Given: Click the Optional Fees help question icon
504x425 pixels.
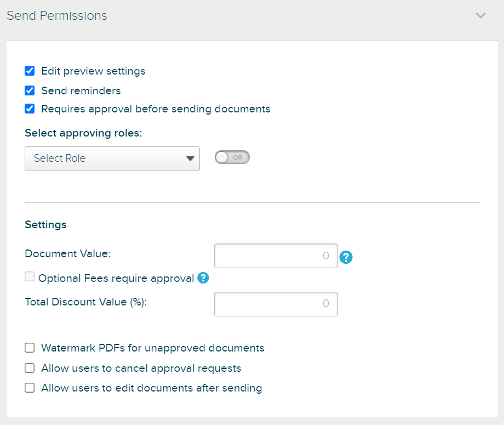Looking at the screenshot, I should pos(203,278).
